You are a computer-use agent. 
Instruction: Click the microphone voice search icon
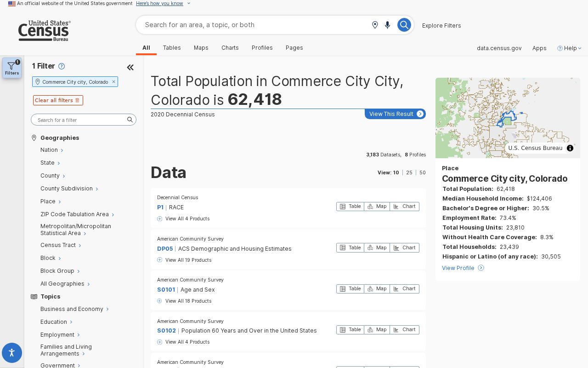388,25
